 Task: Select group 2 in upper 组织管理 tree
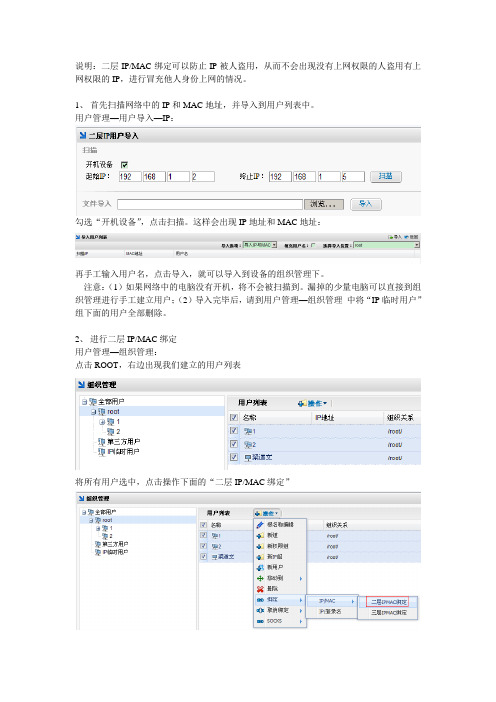point(118,432)
